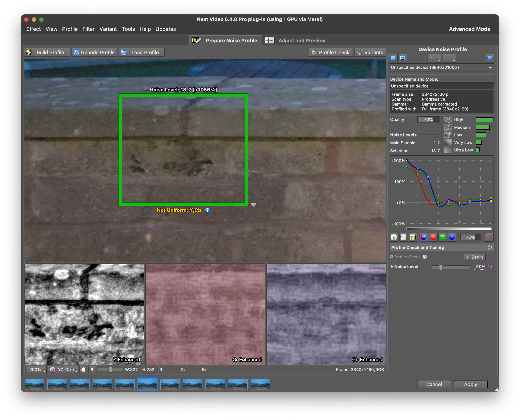Open device noise profile folder icon
Screen dimensions: 520x420
393,58
